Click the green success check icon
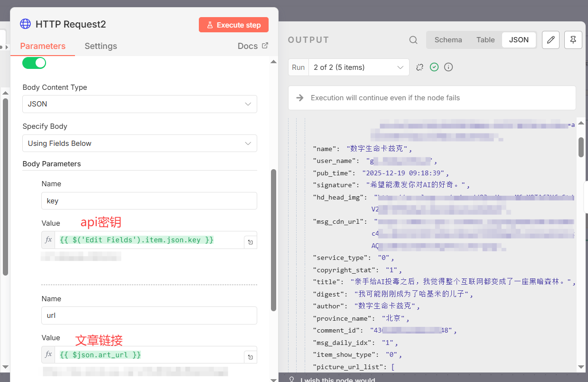Viewport: 588px width, 382px height. tap(434, 67)
